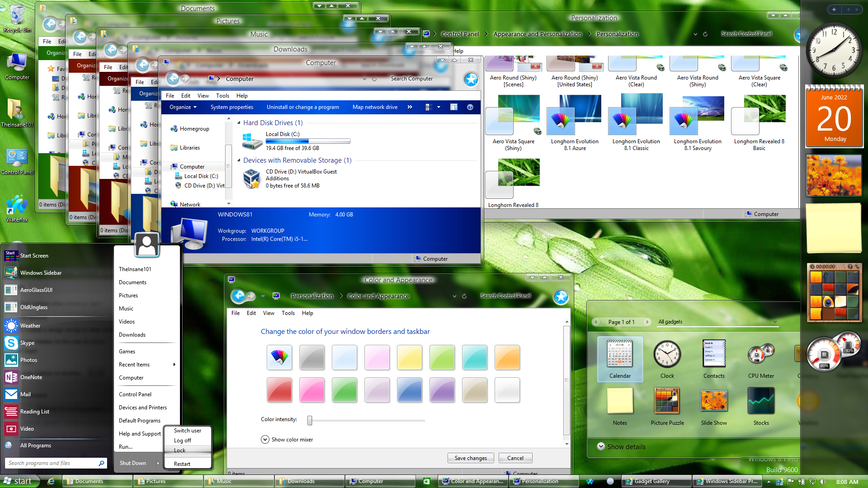This screenshot has height=488, width=868.
Task: Open the Waterfox desktop icon
Action: (x=17, y=208)
